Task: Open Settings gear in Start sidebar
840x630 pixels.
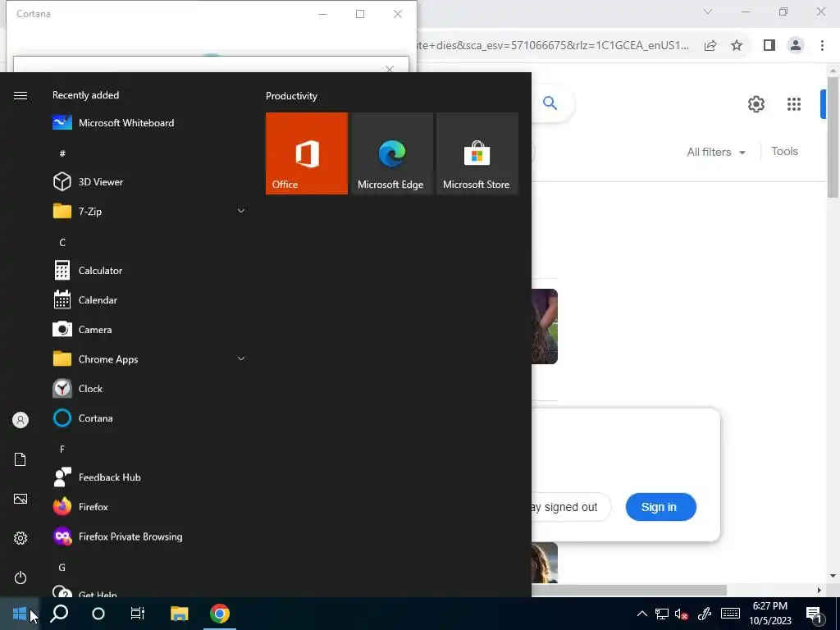Action: point(21,538)
